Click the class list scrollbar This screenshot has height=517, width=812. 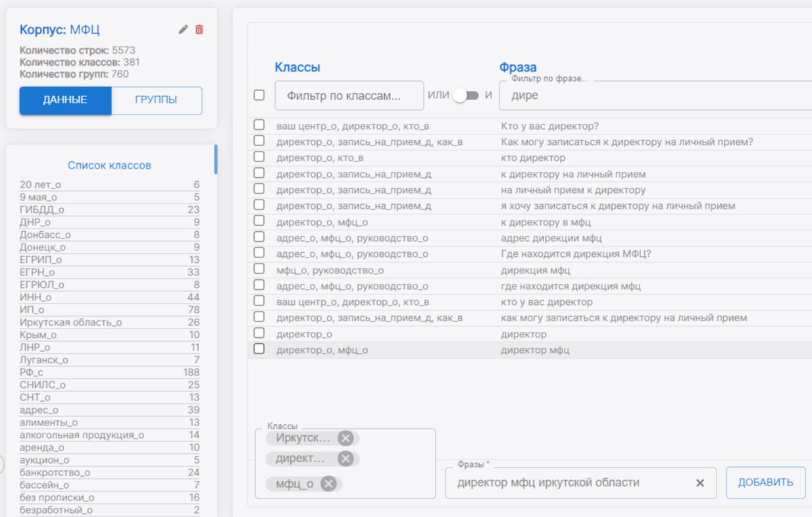coord(216,160)
